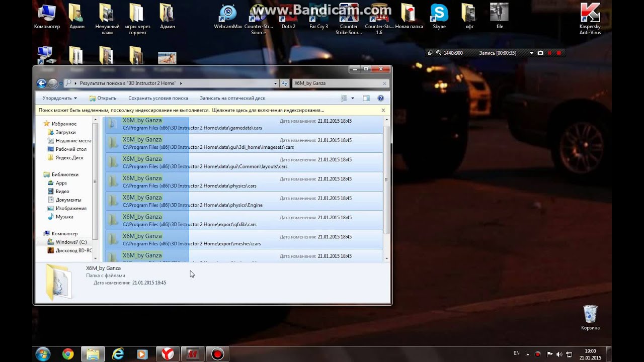The width and height of the screenshot is (644, 362).
Task: Open Kaspersky Anti-Virus desktop icon
Action: coord(590,19)
